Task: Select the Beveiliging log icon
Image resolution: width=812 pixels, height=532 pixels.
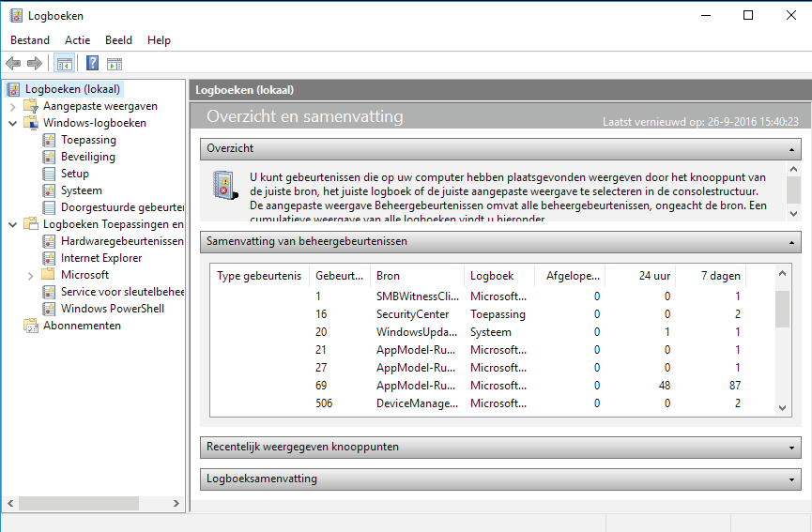Action: 50,157
